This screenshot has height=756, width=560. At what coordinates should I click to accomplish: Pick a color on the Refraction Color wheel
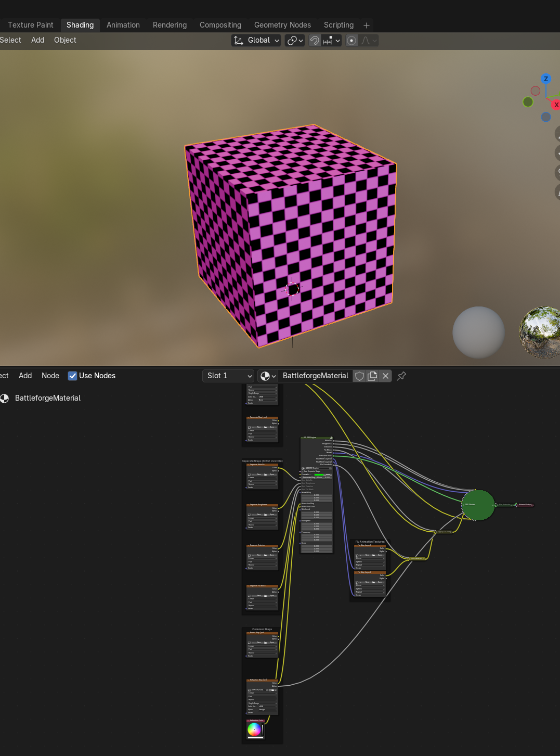click(x=255, y=729)
